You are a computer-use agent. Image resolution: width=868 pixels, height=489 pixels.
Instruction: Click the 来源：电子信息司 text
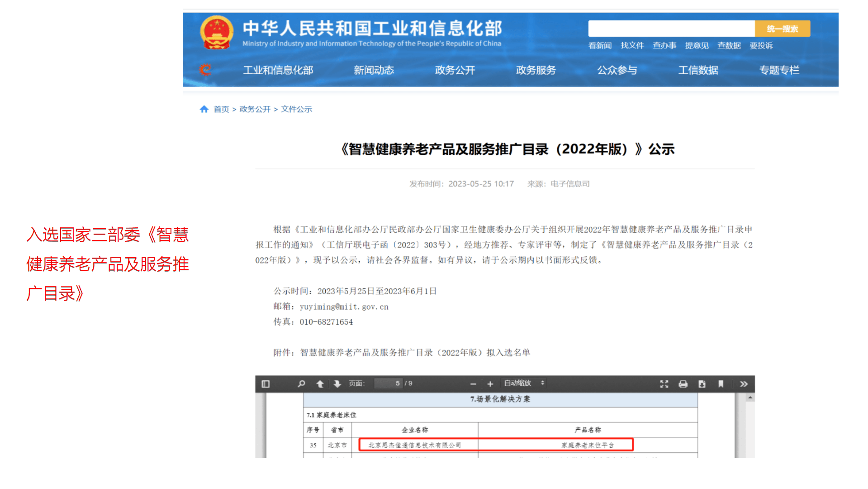click(558, 184)
